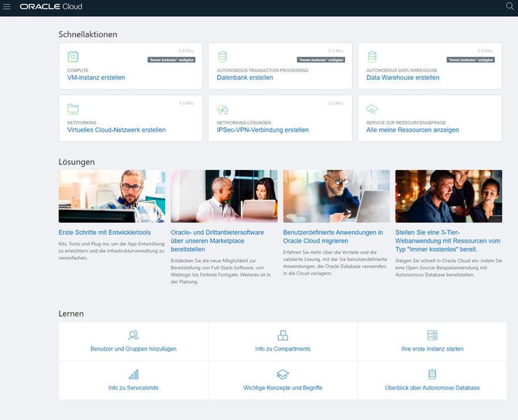Click the Compartments boxes icon
Viewport: 518px width, 420px height.
tap(283, 335)
